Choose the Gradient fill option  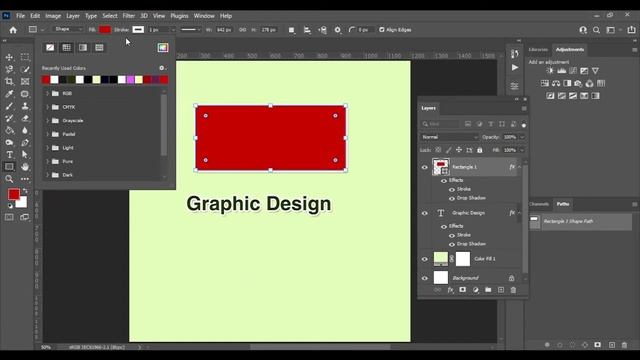[x=83, y=48]
